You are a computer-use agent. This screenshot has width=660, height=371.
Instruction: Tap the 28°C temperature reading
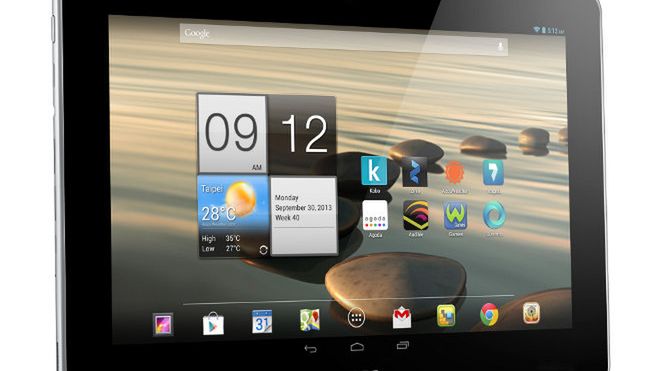218,214
